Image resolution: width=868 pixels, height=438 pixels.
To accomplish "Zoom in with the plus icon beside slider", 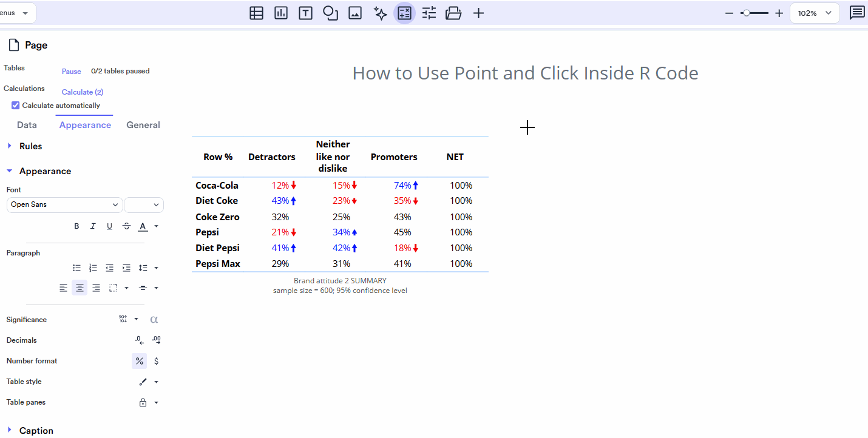I will [x=779, y=13].
